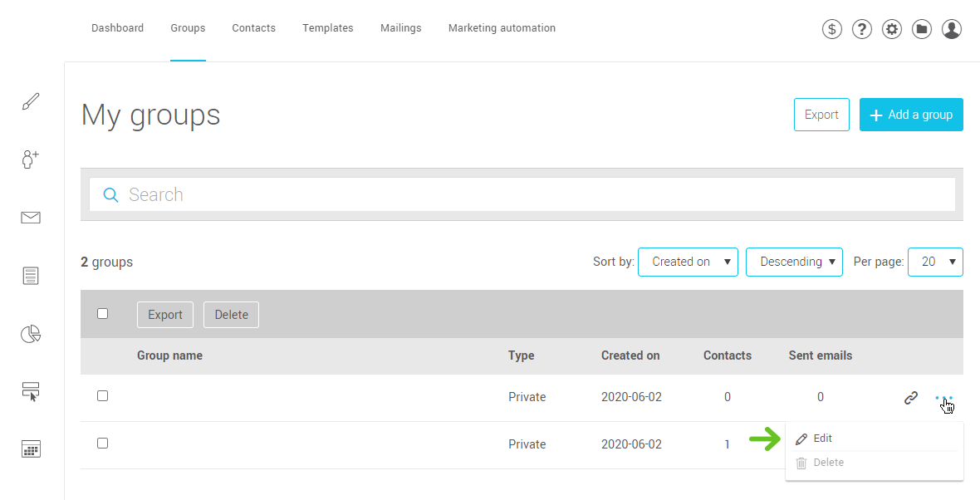Click the envelope mailings sidebar icon
This screenshot has height=500, width=980.
pyautogui.click(x=31, y=218)
